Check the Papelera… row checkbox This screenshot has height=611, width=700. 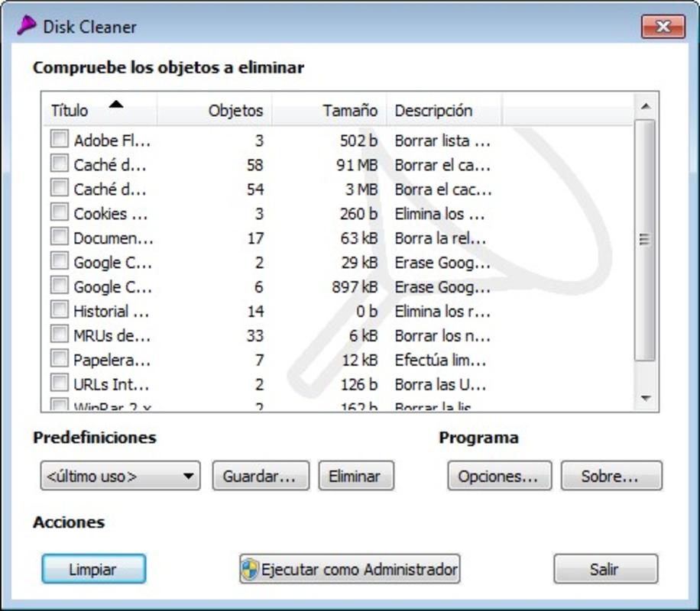tap(60, 358)
